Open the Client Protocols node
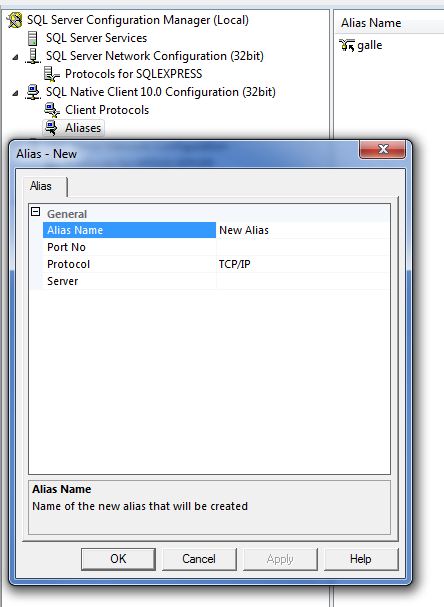 (107, 110)
